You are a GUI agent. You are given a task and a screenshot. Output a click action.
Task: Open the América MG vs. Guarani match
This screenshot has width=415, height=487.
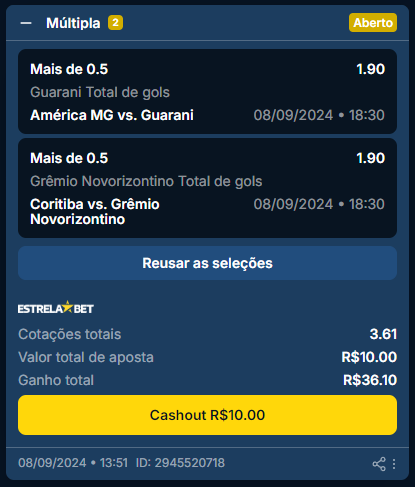point(112,115)
